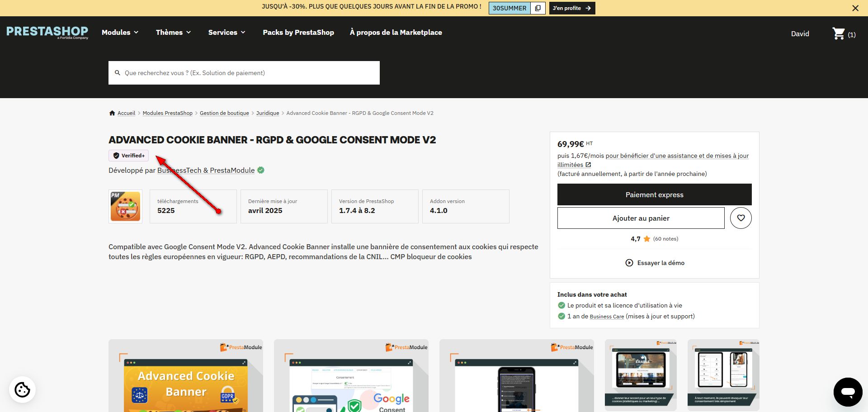Expand the Services dropdown menu
This screenshot has height=412, width=868.
pyautogui.click(x=226, y=33)
